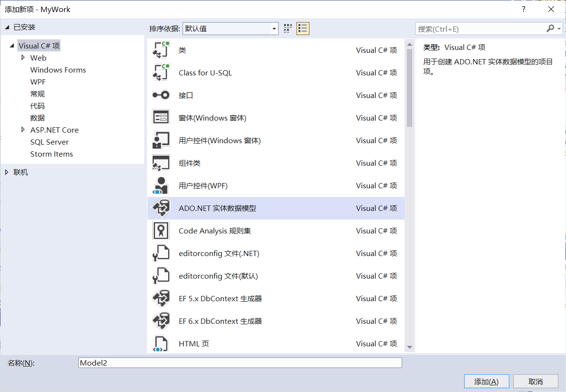The height and width of the screenshot is (392, 566).
Task: Collapse the Visual C# 项 tree node
Action: [x=12, y=45]
